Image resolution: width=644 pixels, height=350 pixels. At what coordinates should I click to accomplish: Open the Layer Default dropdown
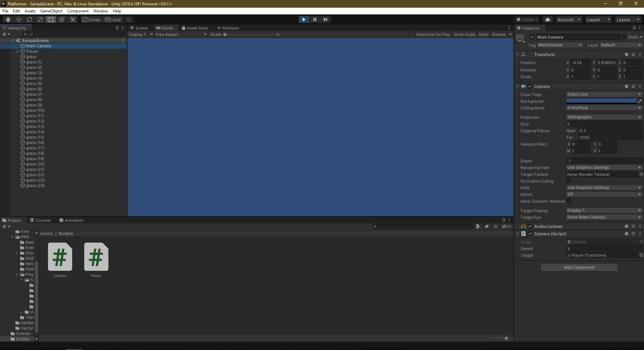[x=621, y=45]
